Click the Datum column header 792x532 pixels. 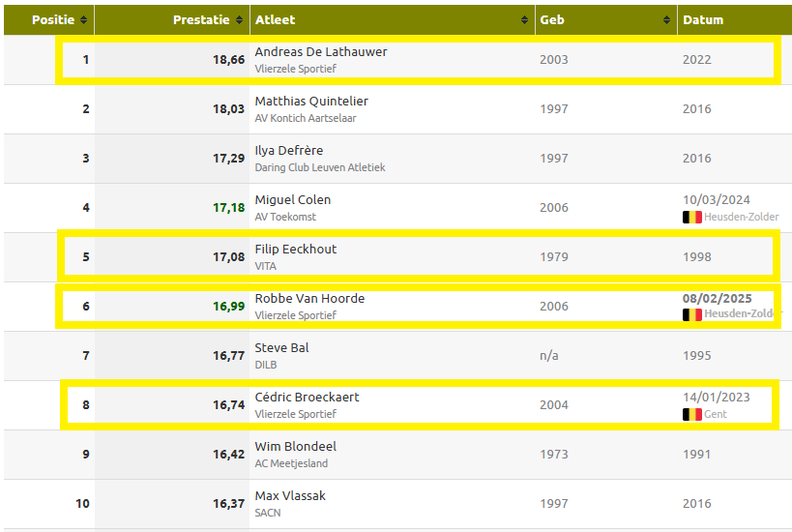coord(703,20)
